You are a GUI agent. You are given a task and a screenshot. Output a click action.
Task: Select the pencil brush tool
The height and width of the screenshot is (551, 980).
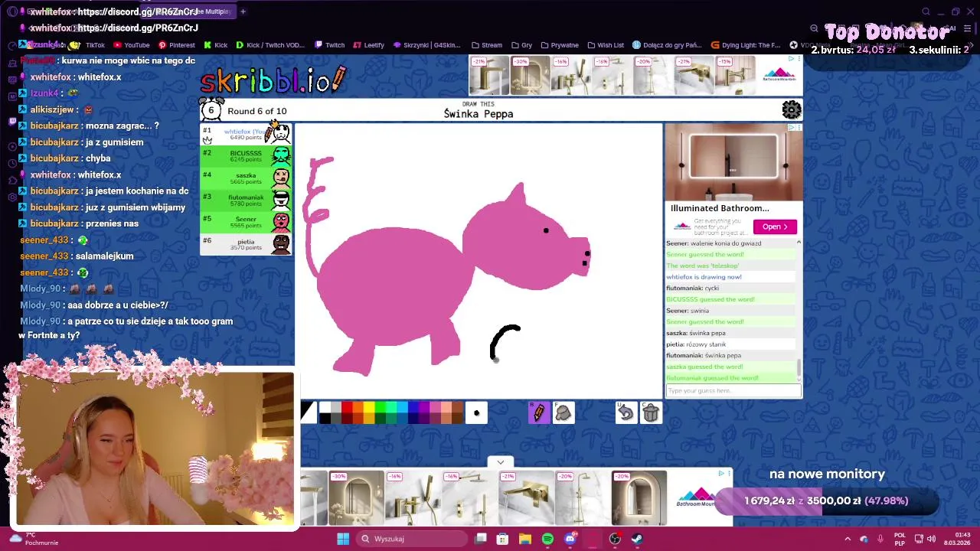[538, 413]
